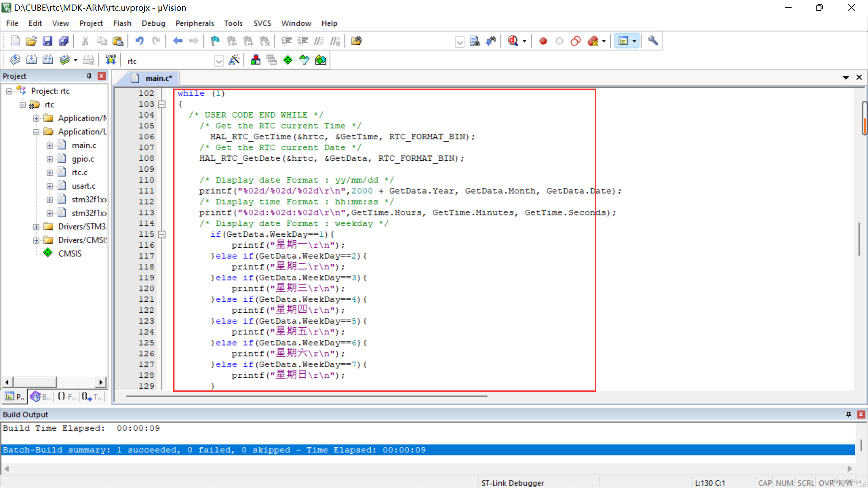Toggle the Insert/Remove Breakpoint red dot
This screenshot has height=488, width=868.
pyautogui.click(x=543, y=41)
